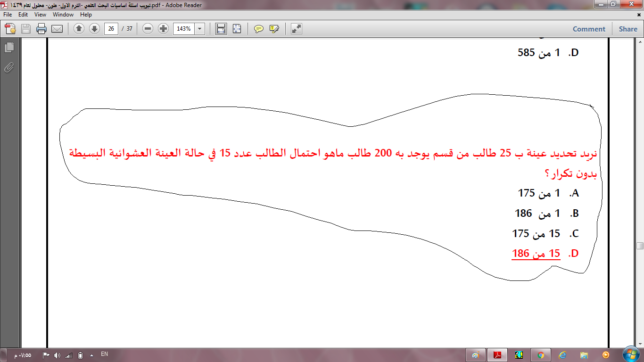
Task: Enable scrolling fit-to-width mode icon
Action: pos(221,29)
